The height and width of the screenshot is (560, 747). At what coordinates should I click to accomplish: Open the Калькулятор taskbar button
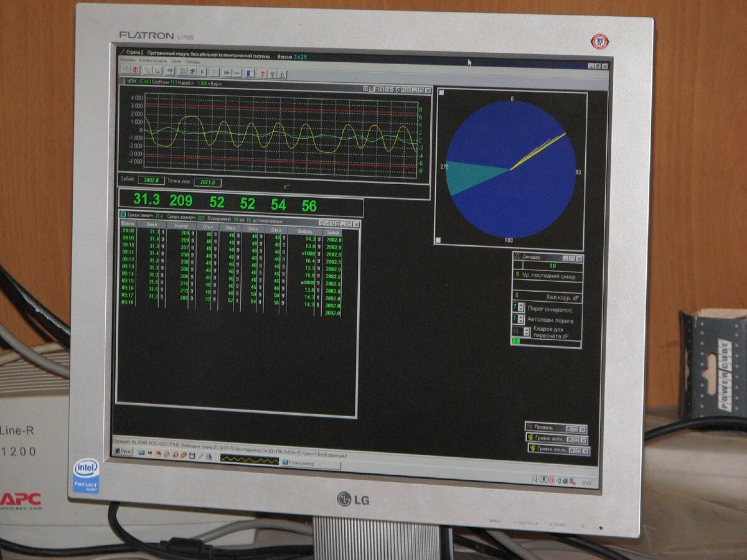coord(311,464)
